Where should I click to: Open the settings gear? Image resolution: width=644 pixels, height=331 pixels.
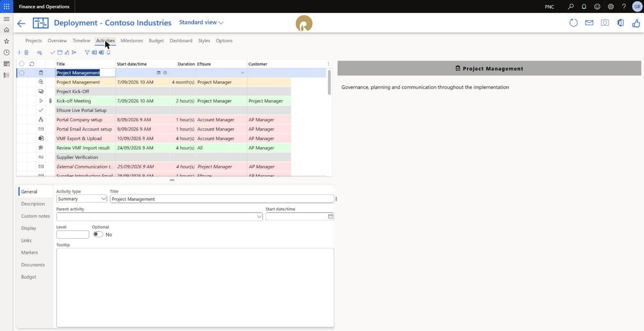(x=611, y=7)
